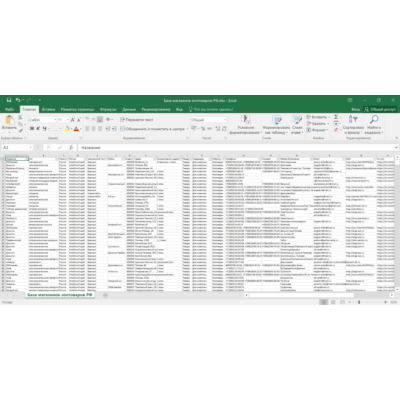Click the AutoSum sigma icon

336,117
